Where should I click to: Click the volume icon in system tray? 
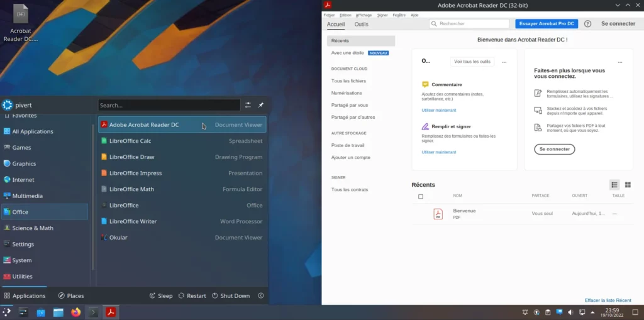point(570,312)
